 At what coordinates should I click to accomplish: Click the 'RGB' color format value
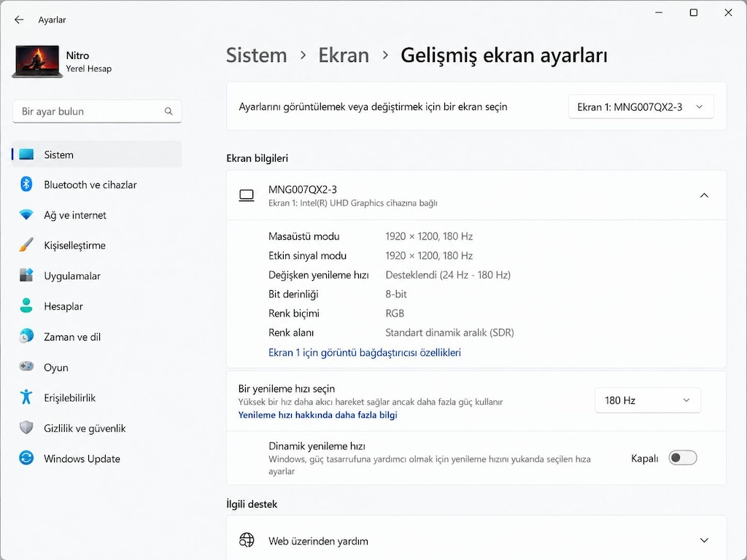395,314
